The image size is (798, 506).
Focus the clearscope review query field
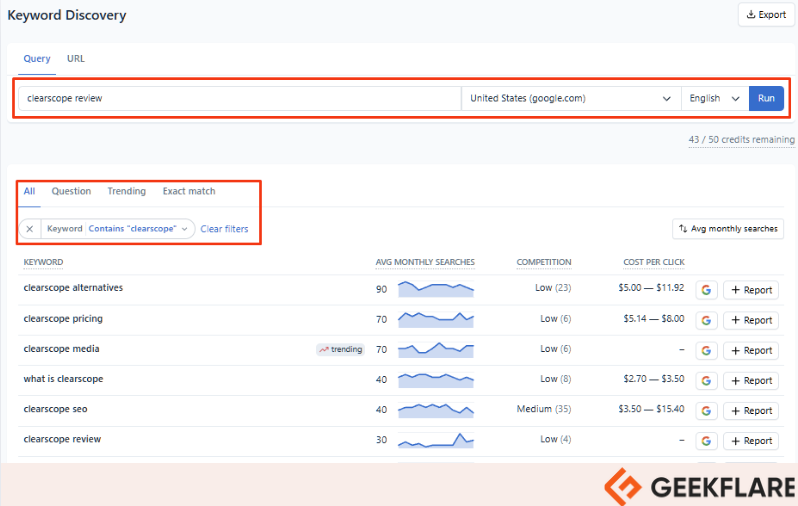240,98
